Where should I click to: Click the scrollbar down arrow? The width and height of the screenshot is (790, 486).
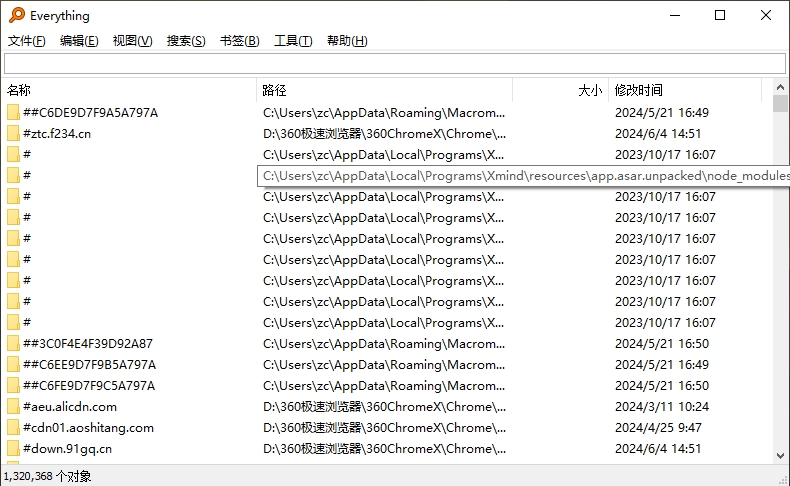click(x=780, y=456)
